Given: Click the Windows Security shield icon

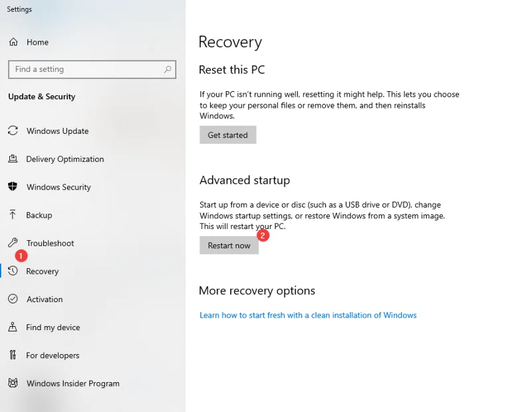Looking at the screenshot, I should pos(13,186).
